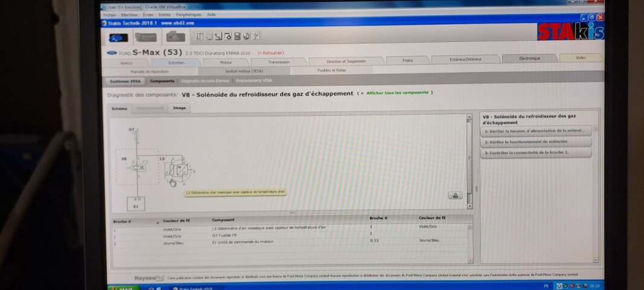Open Diagnostic de code d'erreur section
Screen dimensions: 644x290
[205, 81]
